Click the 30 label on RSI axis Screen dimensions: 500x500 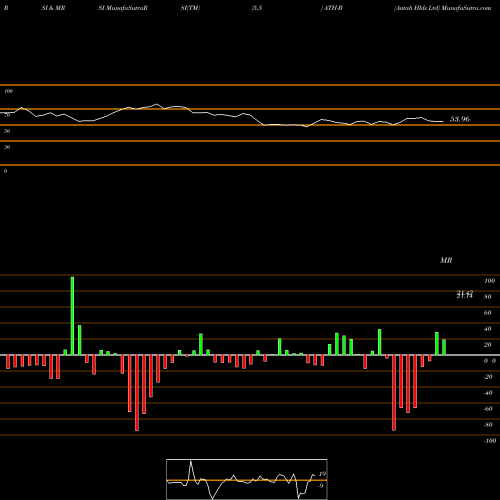7,147
